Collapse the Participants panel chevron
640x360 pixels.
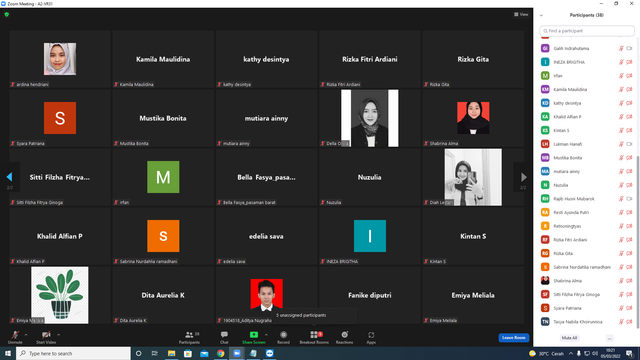[541, 16]
